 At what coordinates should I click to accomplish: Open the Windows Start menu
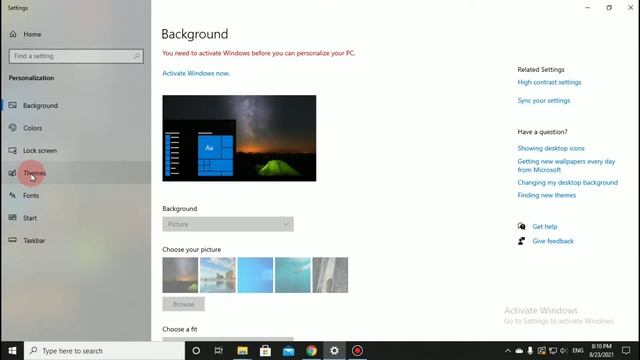point(12,351)
